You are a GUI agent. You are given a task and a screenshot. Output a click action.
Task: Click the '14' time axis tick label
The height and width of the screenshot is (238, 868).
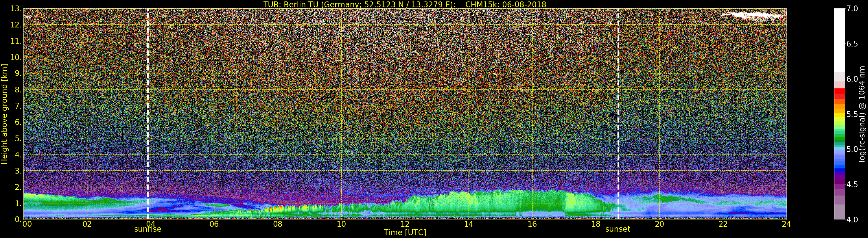click(x=468, y=224)
